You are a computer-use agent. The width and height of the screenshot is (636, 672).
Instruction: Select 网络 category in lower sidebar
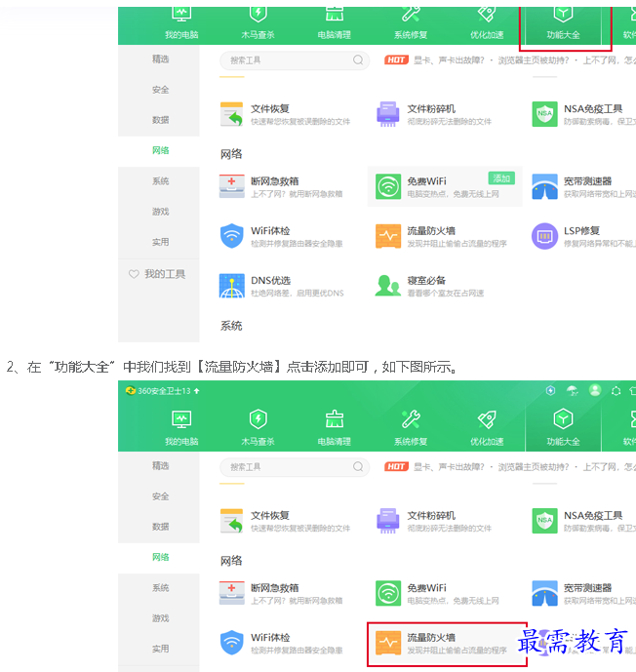coord(160,557)
